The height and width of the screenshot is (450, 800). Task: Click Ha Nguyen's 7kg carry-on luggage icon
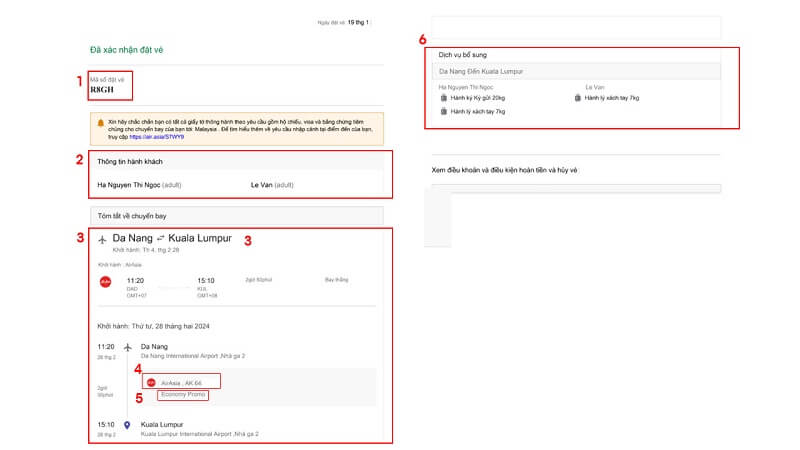(x=444, y=111)
